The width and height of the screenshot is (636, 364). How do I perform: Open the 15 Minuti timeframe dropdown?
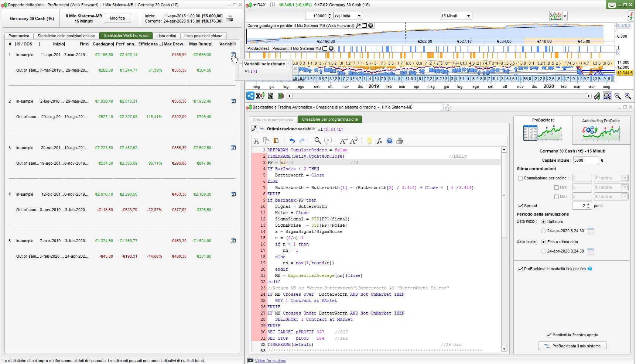pos(455,16)
